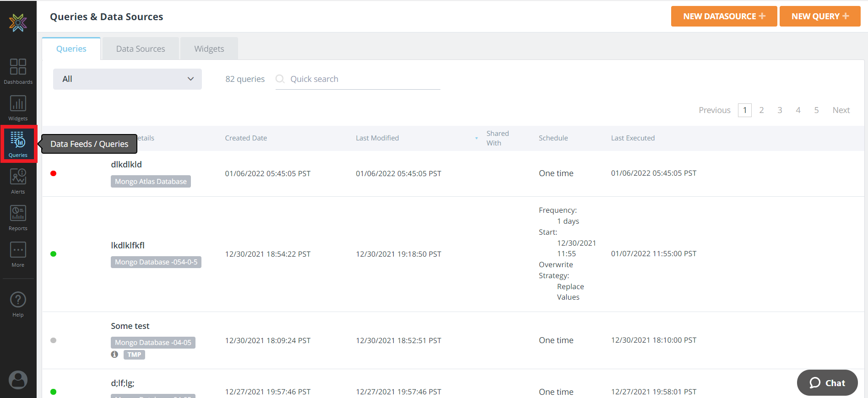The image size is (868, 398).
Task: Expand the All filter dropdown
Action: coord(127,79)
